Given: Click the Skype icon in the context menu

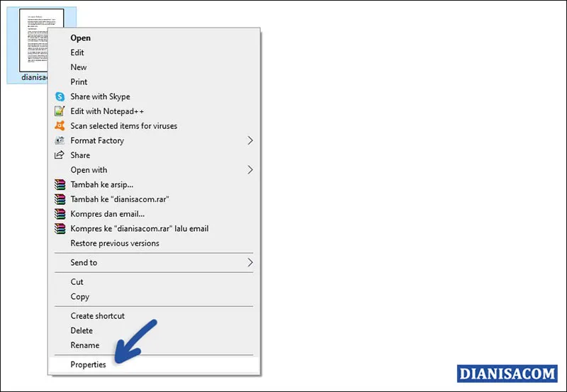Looking at the screenshot, I should [x=60, y=96].
